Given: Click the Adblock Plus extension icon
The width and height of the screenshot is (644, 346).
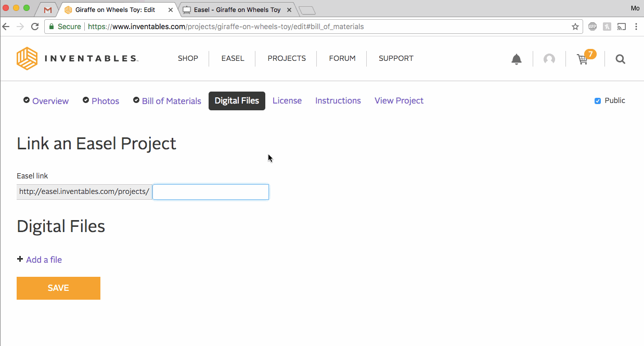Looking at the screenshot, I should [593, 27].
